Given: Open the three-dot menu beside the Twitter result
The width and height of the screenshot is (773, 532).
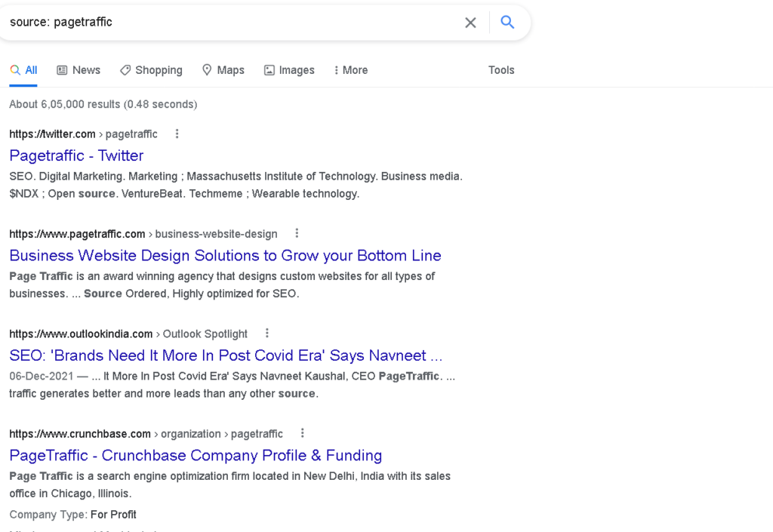Looking at the screenshot, I should pos(176,133).
